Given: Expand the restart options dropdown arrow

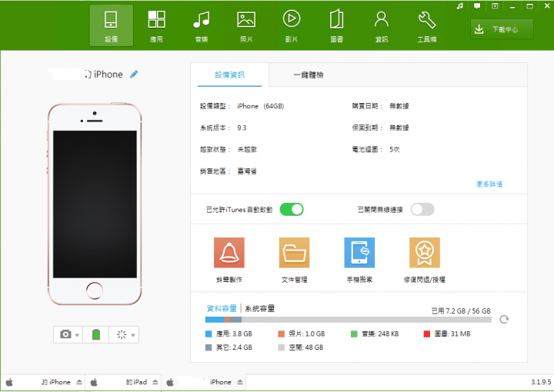Looking at the screenshot, I should tap(133, 335).
